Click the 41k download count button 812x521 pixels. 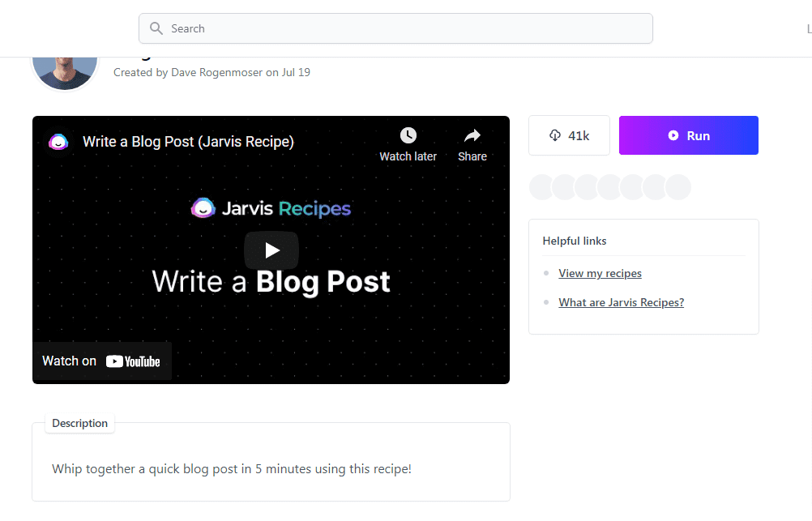pos(569,135)
